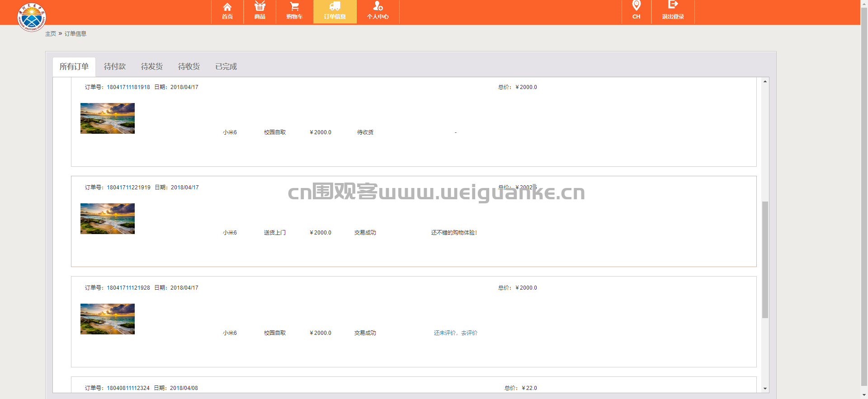Switch to the 待发货 tab
Screen dimensions: 868x399
[x=152, y=67]
